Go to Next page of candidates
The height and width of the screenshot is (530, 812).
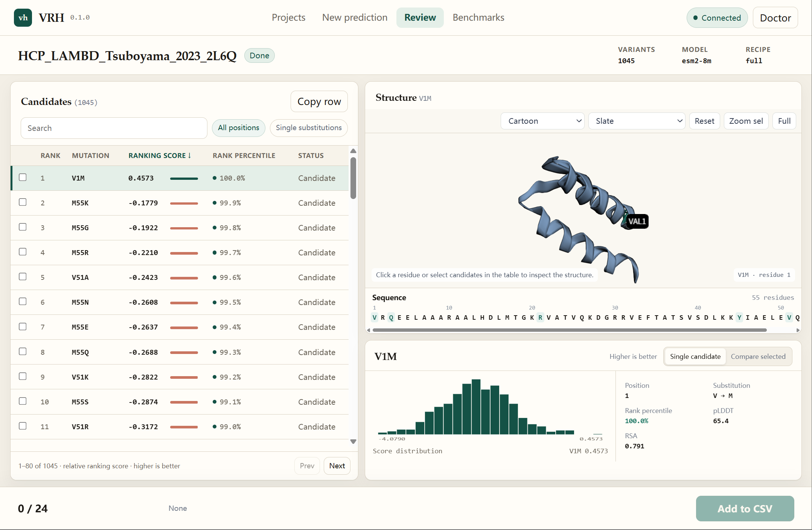tap(337, 466)
